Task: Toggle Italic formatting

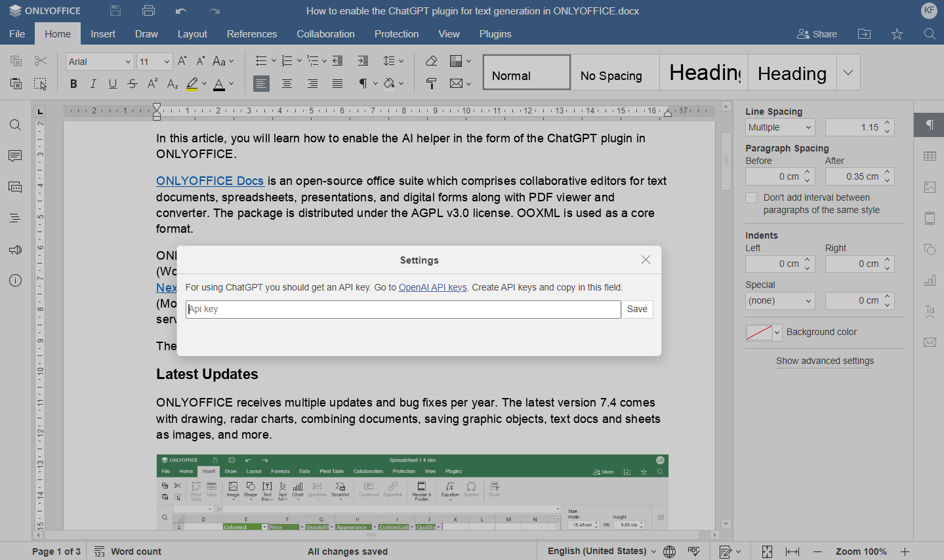Action: click(x=93, y=84)
